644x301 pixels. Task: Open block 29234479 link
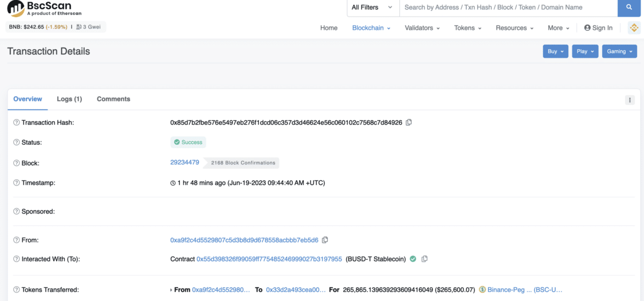(184, 163)
